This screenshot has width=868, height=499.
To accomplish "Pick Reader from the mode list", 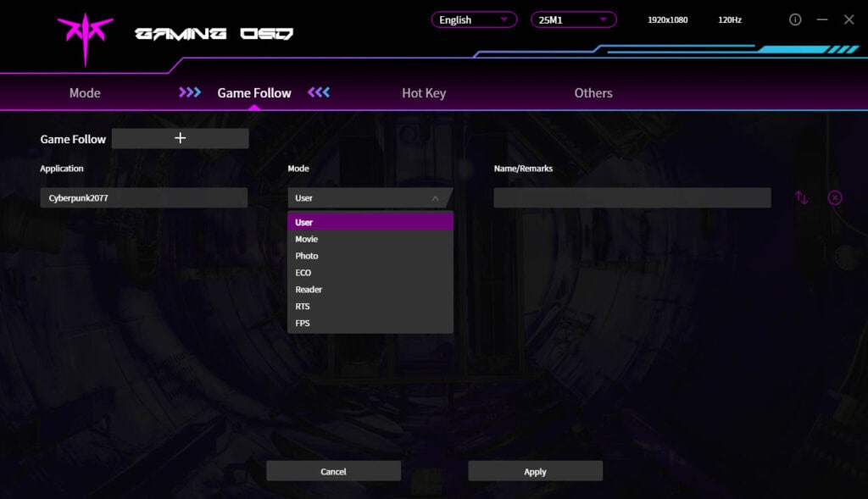I will [370, 290].
